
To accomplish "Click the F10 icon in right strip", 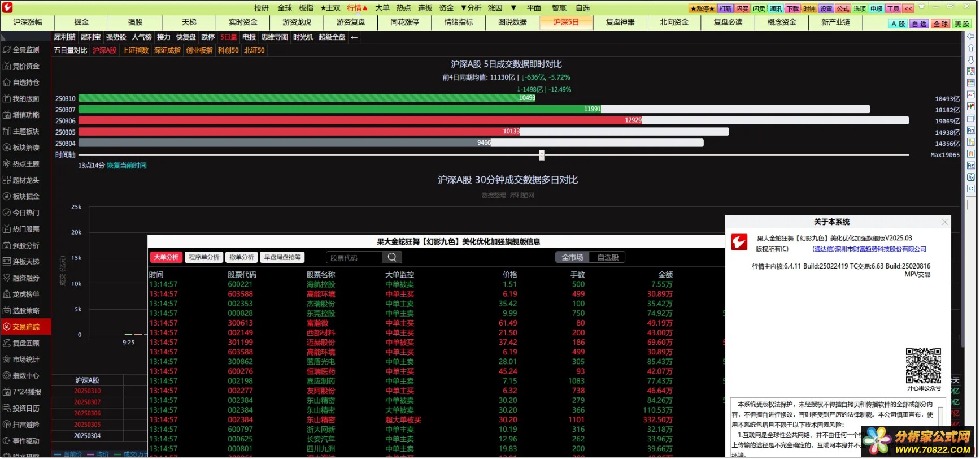I will point(971,130).
